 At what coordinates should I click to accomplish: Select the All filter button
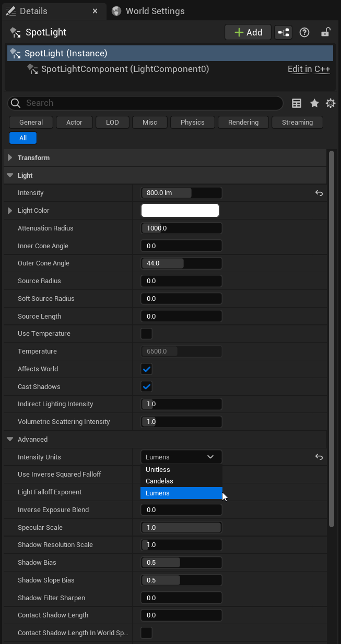point(23,138)
